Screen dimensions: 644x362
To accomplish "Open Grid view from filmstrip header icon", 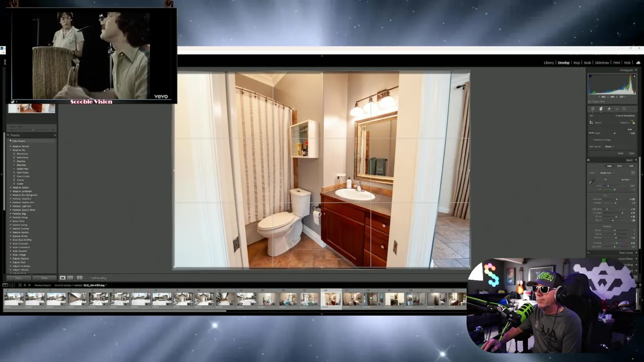I will click(20, 285).
